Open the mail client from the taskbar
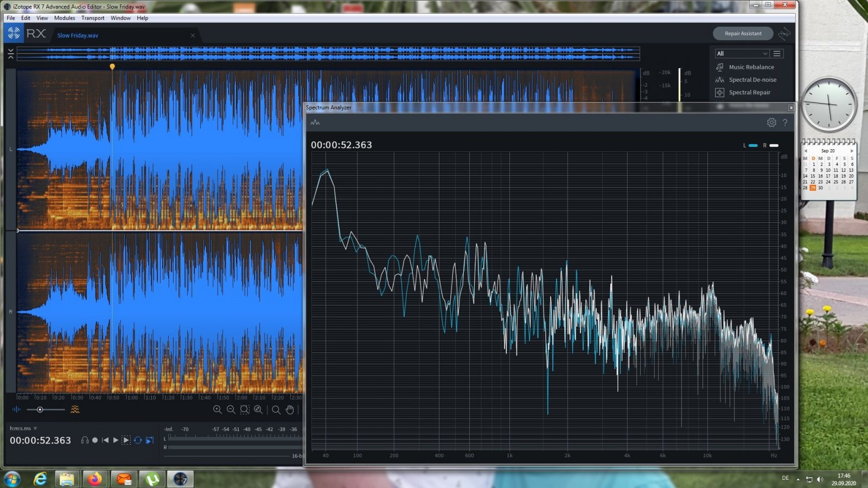 point(124,479)
